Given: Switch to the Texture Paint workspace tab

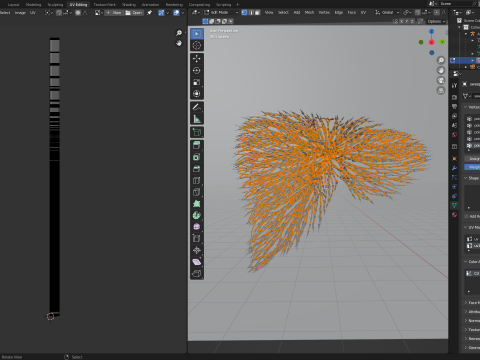Looking at the screenshot, I should [x=104, y=5].
